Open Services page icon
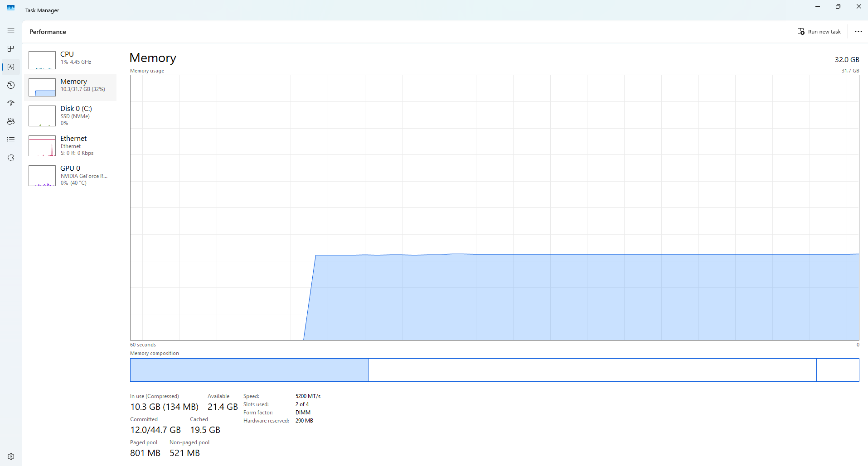Image resolution: width=868 pixels, height=466 pixels. (x=11, y=158)
